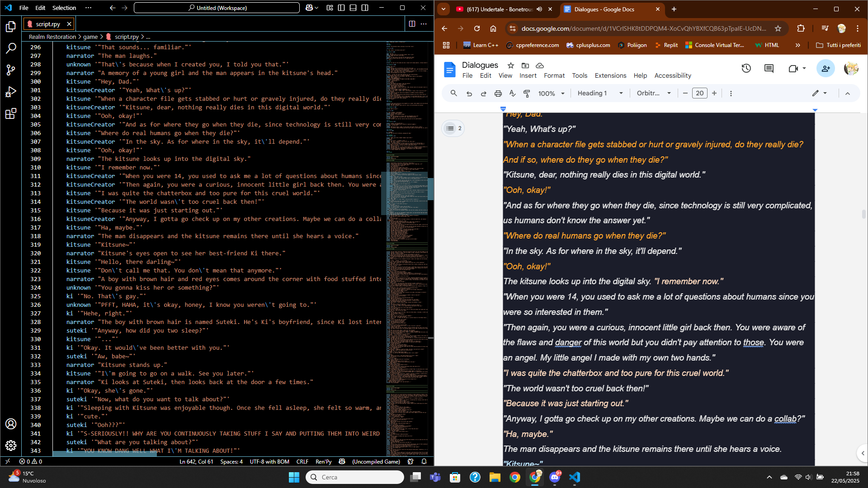Switch to the Dialogues Google Docs tab

point(604,9)
